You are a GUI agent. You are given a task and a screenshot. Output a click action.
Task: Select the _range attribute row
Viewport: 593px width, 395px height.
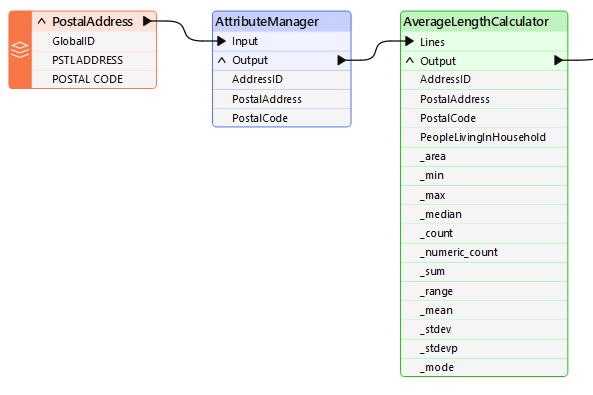tap(484, 291)
